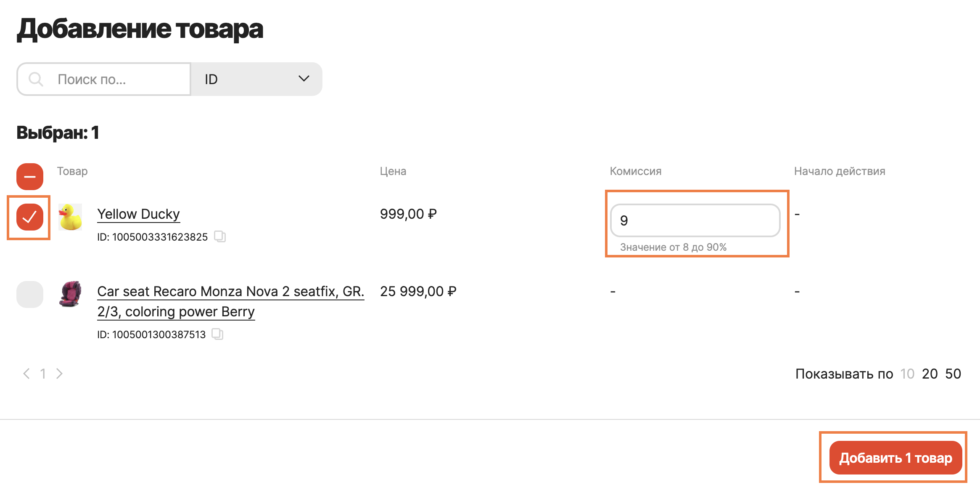
Task: Show 10 items per page
Action: pos(907,374)
